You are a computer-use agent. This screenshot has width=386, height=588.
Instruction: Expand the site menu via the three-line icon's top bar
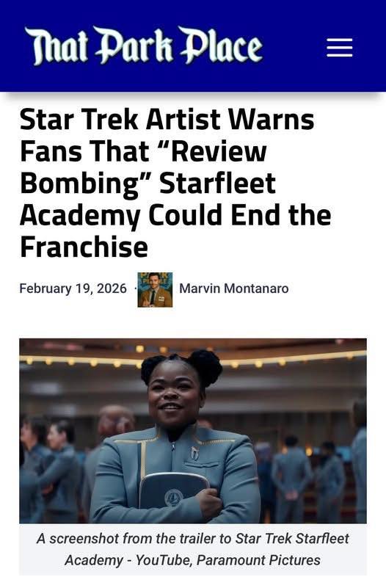(339, 40)
